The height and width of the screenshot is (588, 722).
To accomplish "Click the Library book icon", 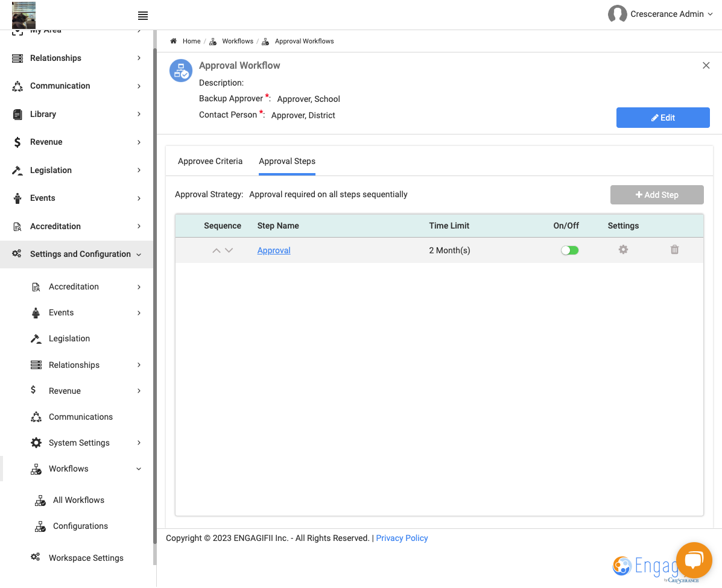I will (17, 114).
